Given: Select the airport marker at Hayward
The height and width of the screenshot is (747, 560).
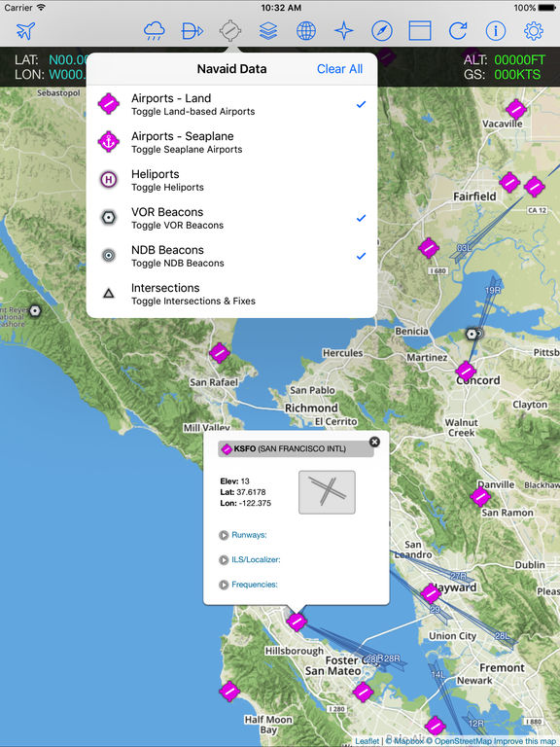Looking at the screenshot, I should coord(431,593).
